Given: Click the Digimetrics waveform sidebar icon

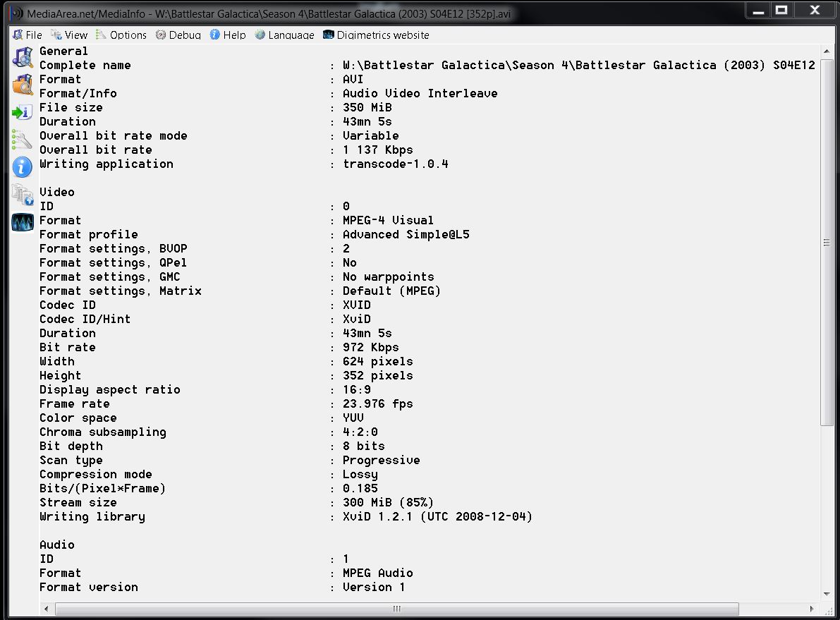Looking at the screenshot, I should pos(23,222).
